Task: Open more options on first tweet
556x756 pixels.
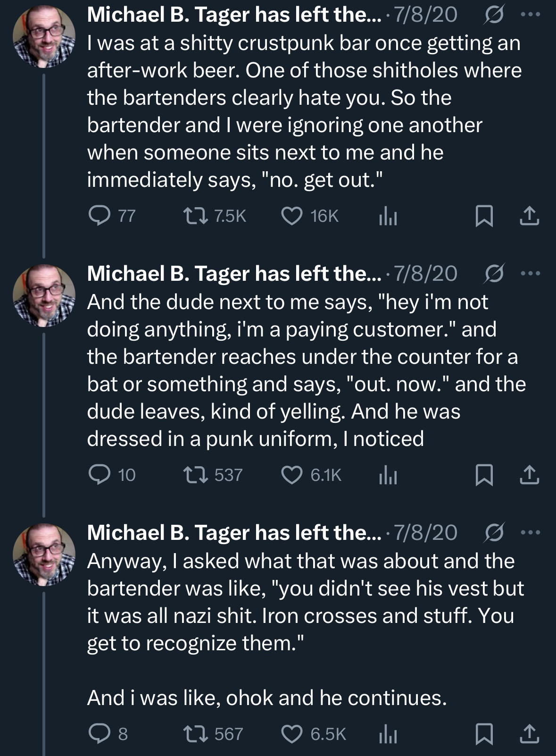Action: point(530,15)
